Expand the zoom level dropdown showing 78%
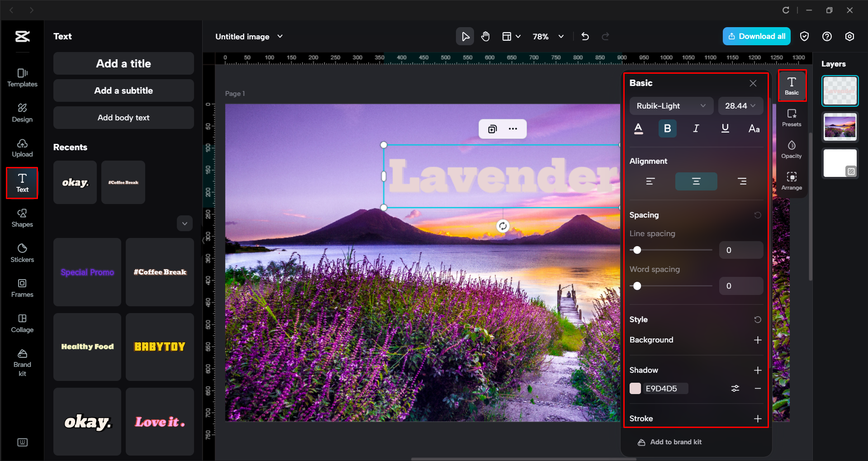Screen dimensions: 868x461 click(561, 36)
